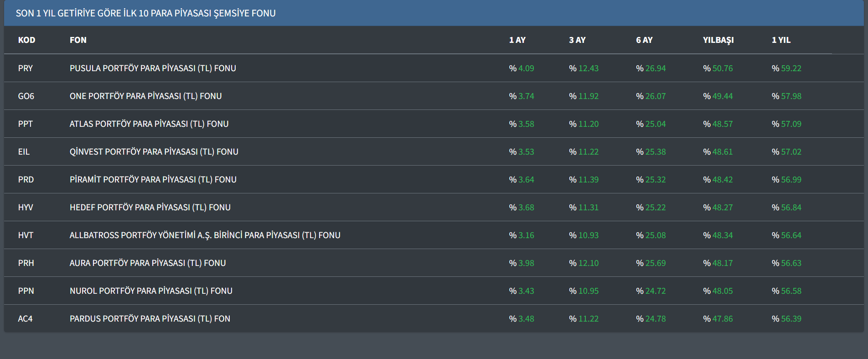This screenshot has width=868, height=359.
Task: Sort by the 1 YIL column header
Action: coord(781,40)
